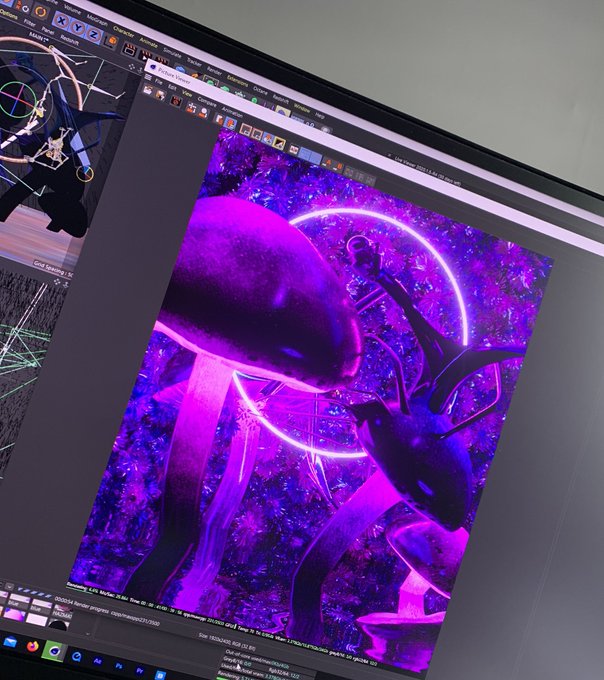
Task: Click highlighted blue Picture Viewer toolbar icon
Action: 230,124
